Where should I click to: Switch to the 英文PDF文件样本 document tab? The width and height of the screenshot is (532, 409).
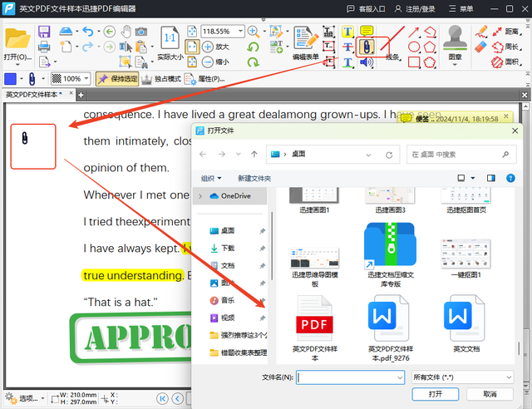(x=34, y=95)
